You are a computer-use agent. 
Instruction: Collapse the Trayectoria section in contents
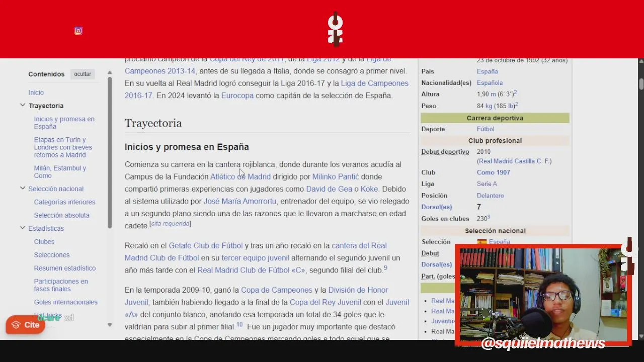23,105
